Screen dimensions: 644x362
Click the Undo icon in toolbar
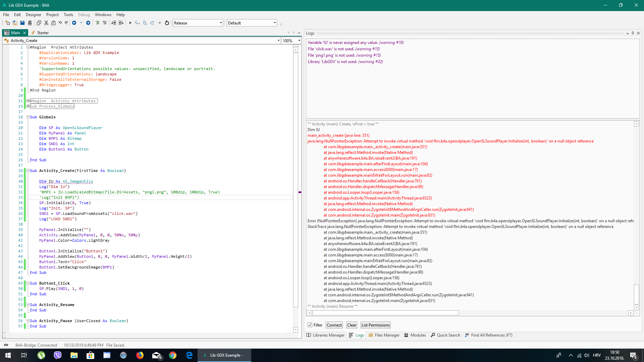tap(60, 23)
